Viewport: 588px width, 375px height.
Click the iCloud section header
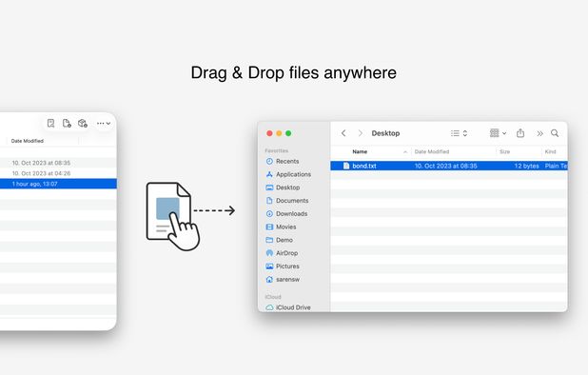click(273, 297)
